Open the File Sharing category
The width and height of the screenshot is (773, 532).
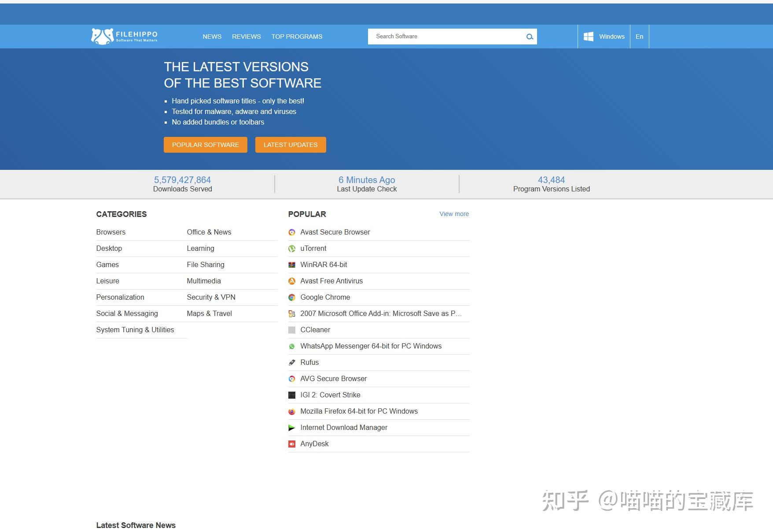206,264
